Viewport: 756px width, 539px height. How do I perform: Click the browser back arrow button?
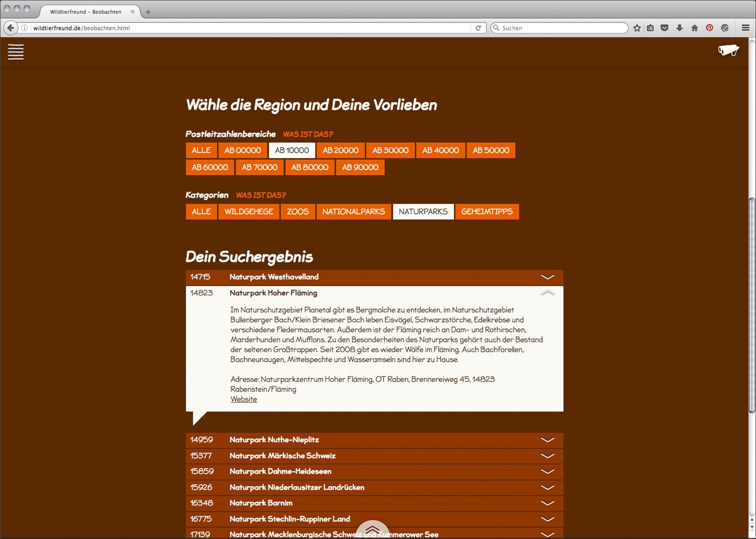[10, 28]
